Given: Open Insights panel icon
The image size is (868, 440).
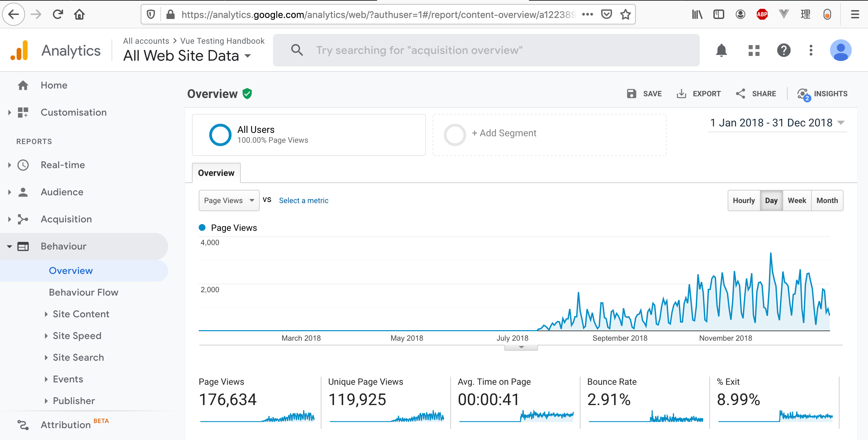Looking at the screenshot, I should pos(803,94).
